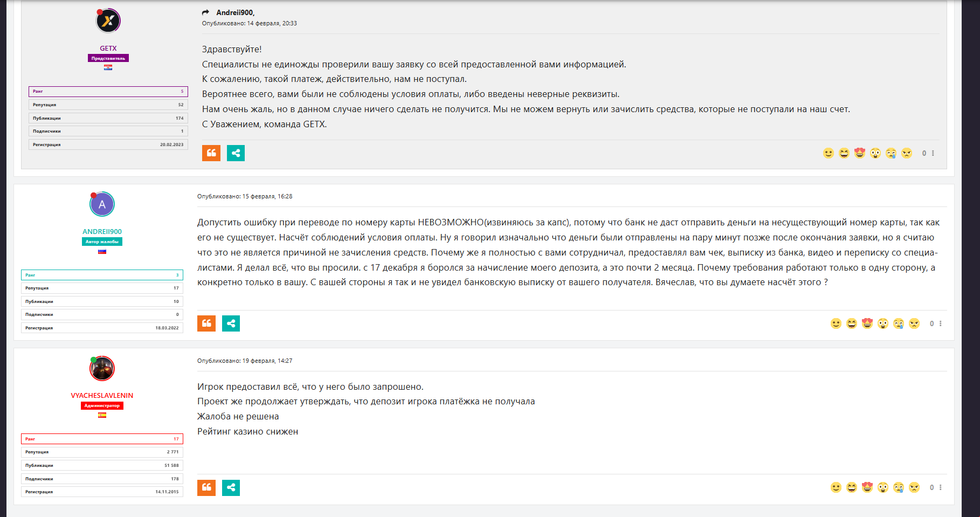The image size is (980, 517).
Task: Click VYACHESLAVLENIN's avatar picture
Action: click(x=102, y=369)
